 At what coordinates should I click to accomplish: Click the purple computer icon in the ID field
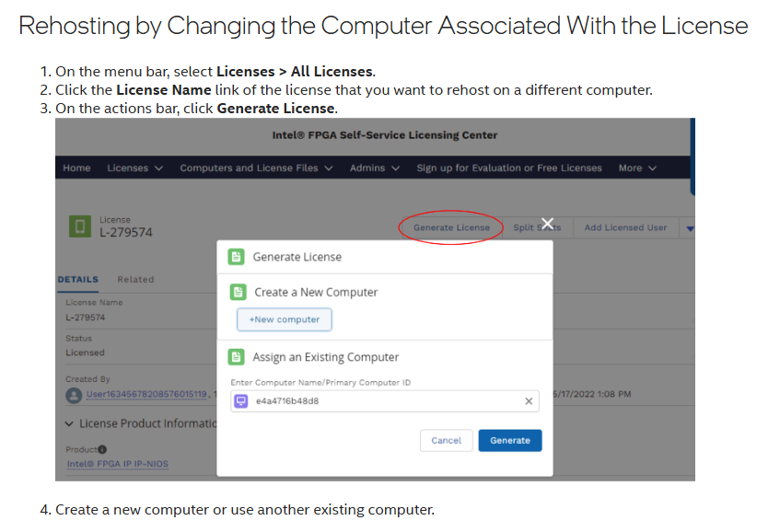click(x=241, y=401)
